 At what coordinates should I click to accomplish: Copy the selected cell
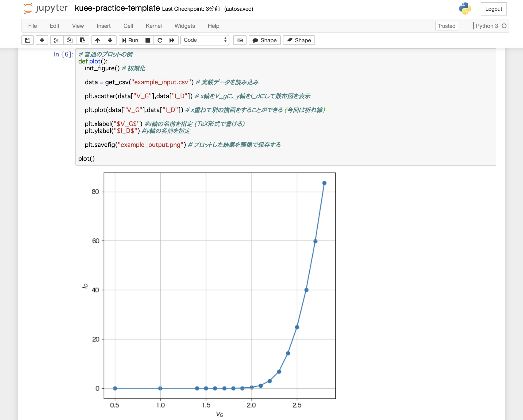click(x=69, y=40)
